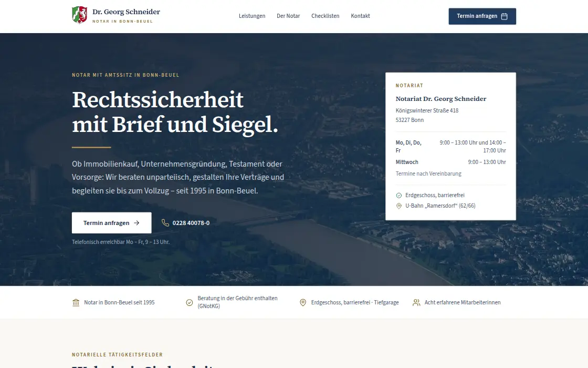This screenshot has height=368, width=588.
Task: Click NOTARIELLE TÄTIGKEITSFELDER section label
Action: tap(118, 354)
